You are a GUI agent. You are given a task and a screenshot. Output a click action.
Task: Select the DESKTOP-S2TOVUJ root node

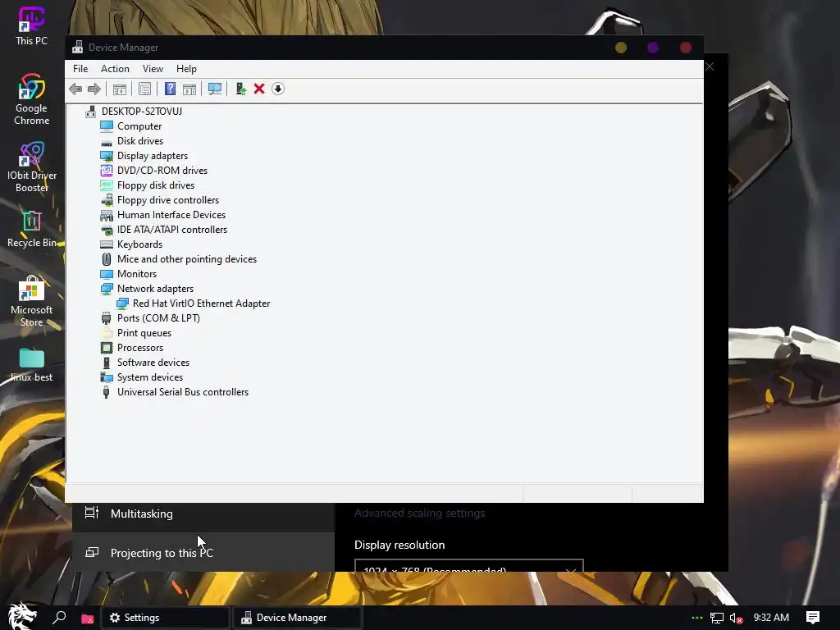click(141, 112)
